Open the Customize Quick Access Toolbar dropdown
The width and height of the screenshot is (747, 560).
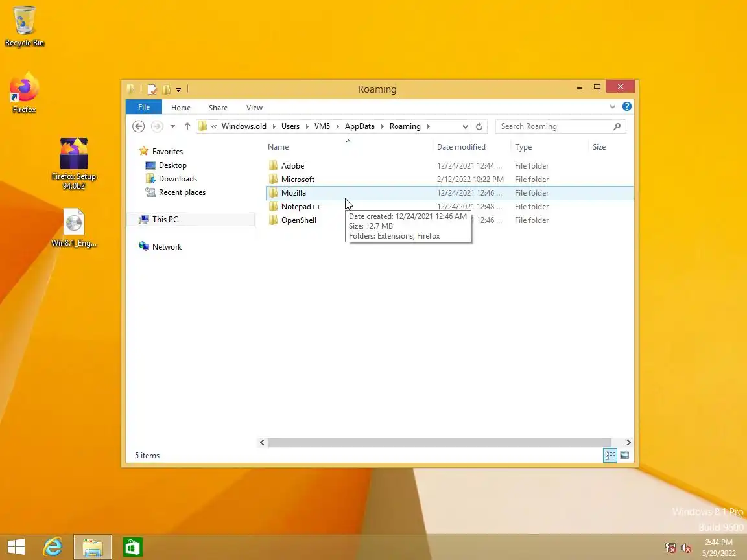tap(179, 89)
